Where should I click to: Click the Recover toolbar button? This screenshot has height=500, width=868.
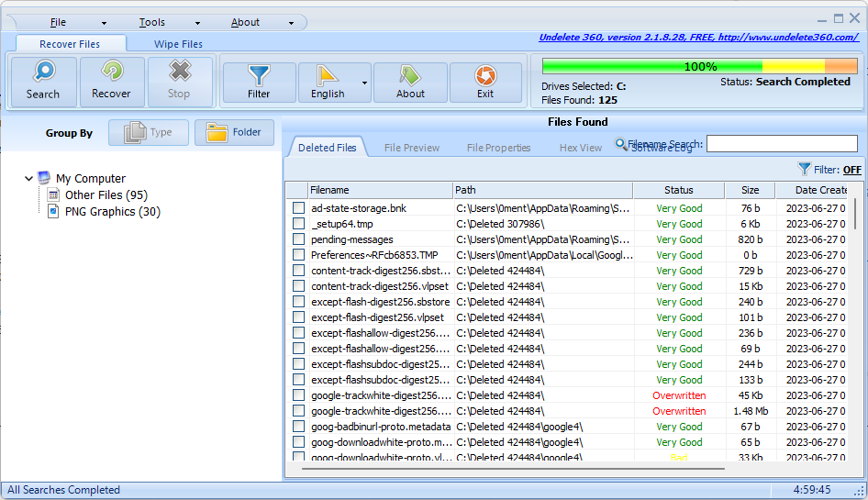pyautogui.click(x=112, y=82)
